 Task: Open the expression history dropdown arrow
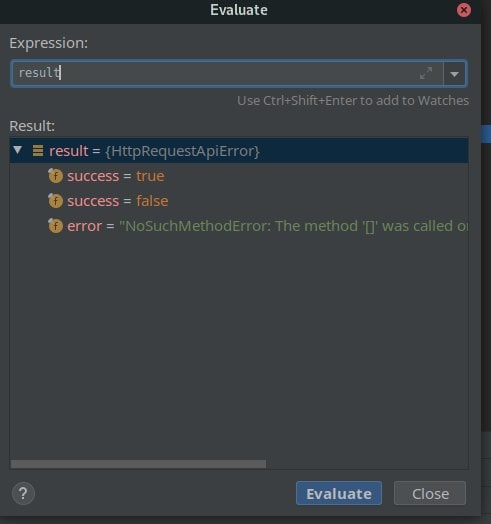(454, 74)
